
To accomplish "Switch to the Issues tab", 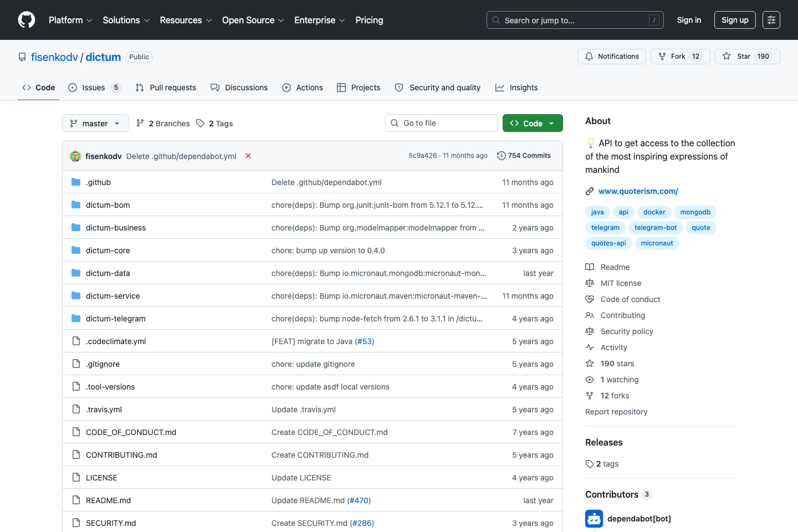I will (94, 88).
